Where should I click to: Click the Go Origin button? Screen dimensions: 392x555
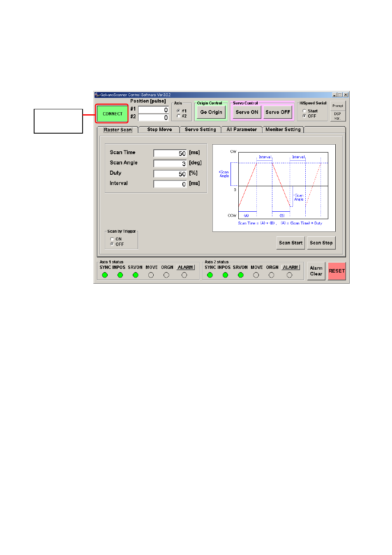211,112
